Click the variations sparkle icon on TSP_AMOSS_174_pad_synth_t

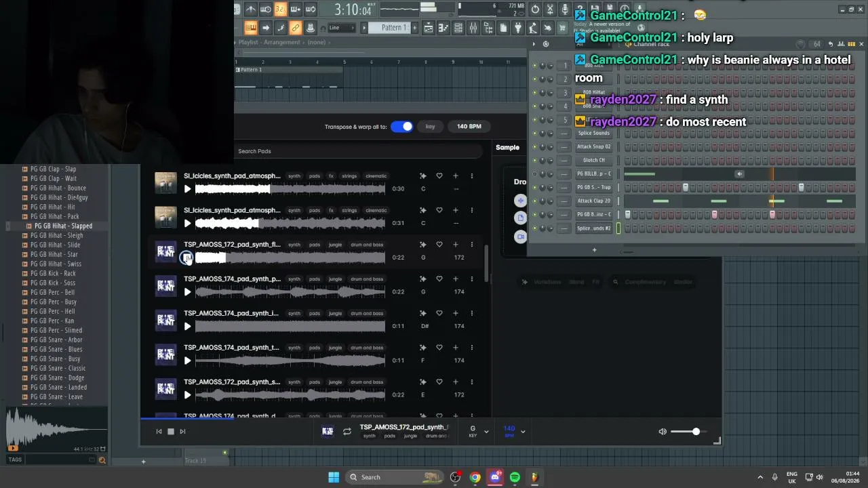(x=423, y=348)
